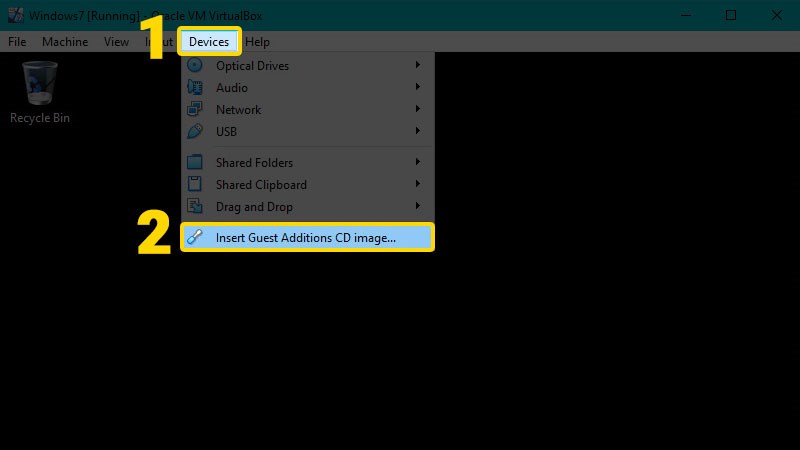800x450 pixels.
Task: Click the Shared Folders folder icon
Action: [x=194, y=162]
